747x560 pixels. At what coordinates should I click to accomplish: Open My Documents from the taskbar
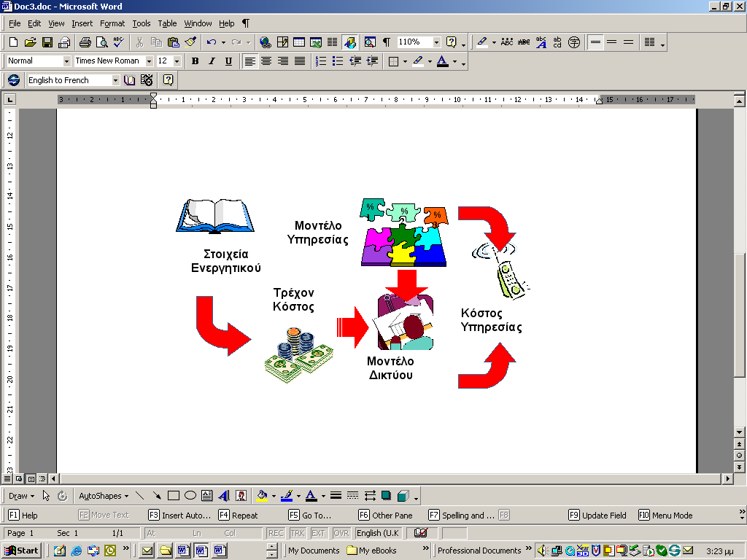(314, 551)
